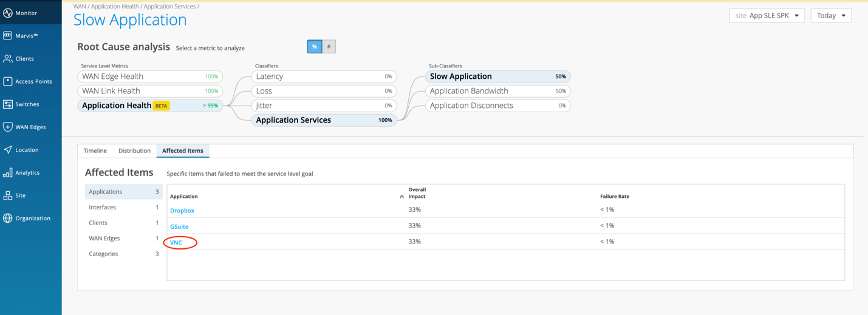Screen dimensions: 868x315
Task: Open the Distribution tab
Action: coord(134,151)
